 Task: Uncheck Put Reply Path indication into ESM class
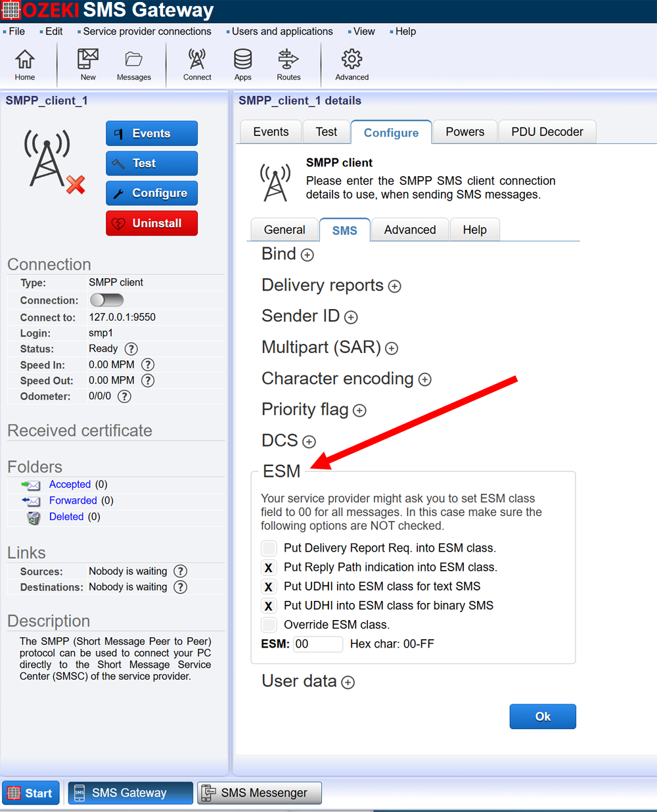click(269, 567)
